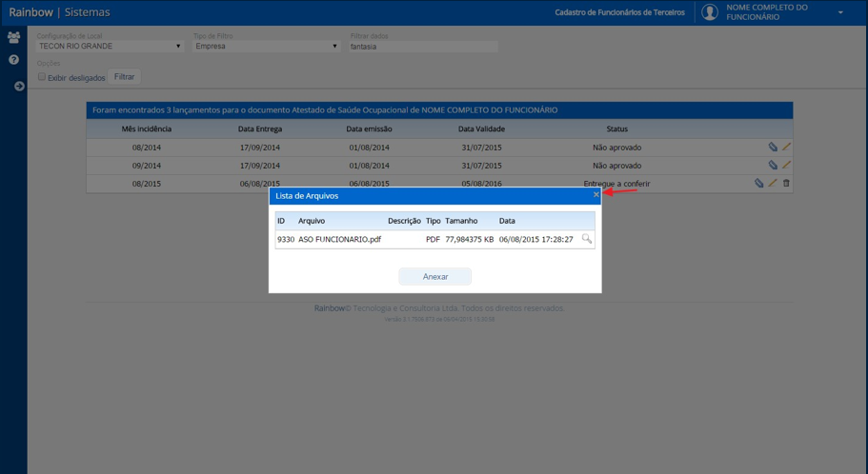View ASO FUNCIONARIO.pdf with magnifier icon
The width and height of the screenshot is (868, 474).
click(587, 239)
